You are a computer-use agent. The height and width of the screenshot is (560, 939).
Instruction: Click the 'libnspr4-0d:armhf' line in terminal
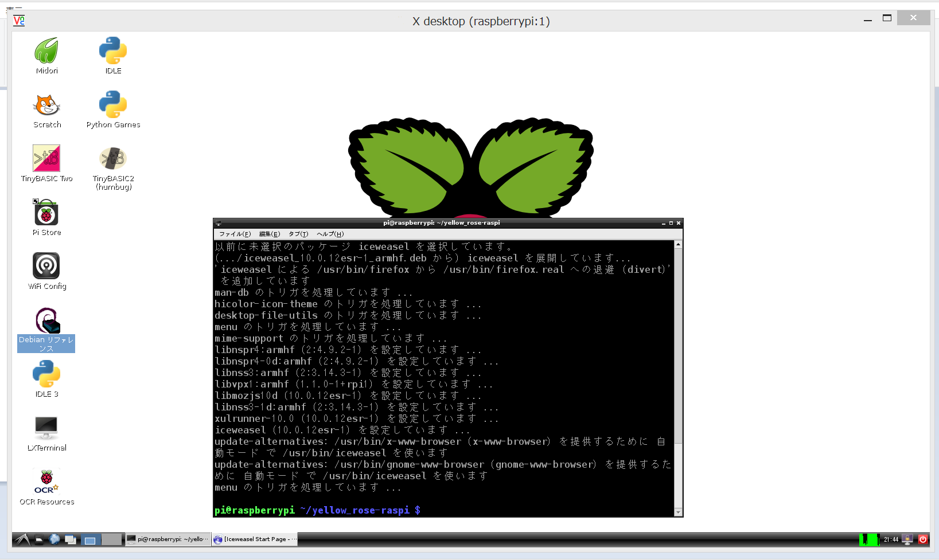coord(357,361)
